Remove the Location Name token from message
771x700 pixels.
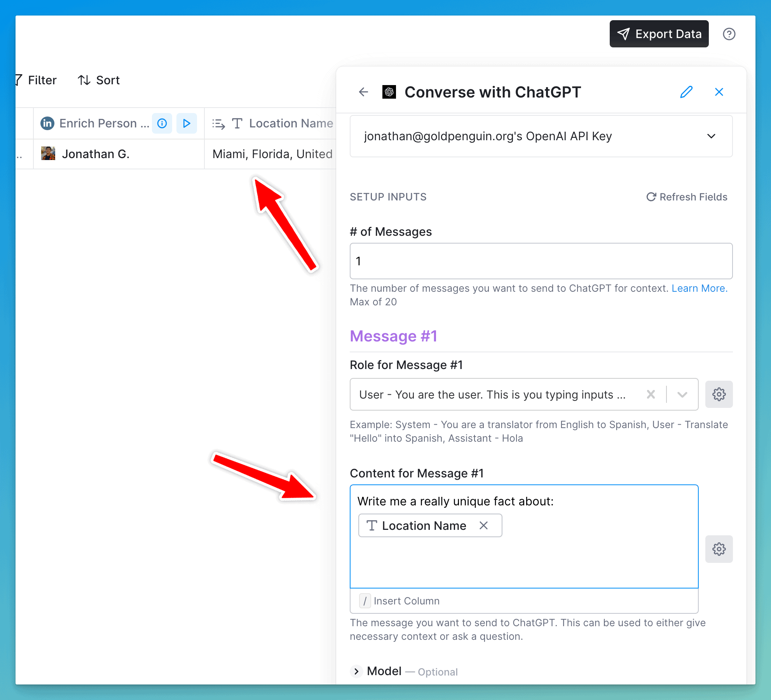tap(483, 526)
